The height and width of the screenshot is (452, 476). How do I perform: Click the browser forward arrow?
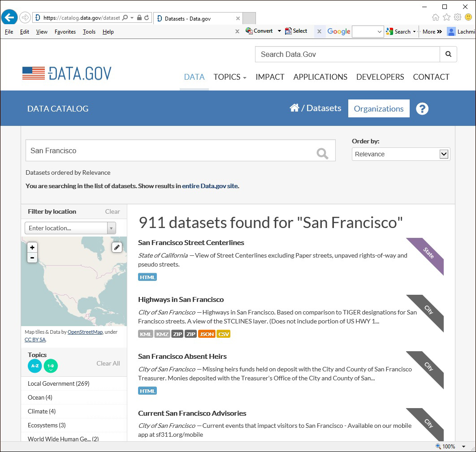25,17
